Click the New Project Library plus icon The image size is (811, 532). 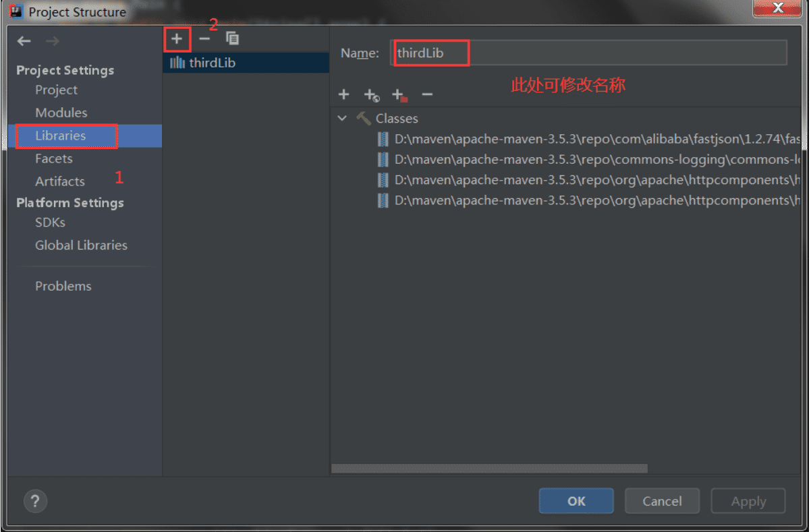[x=177, y=39]
